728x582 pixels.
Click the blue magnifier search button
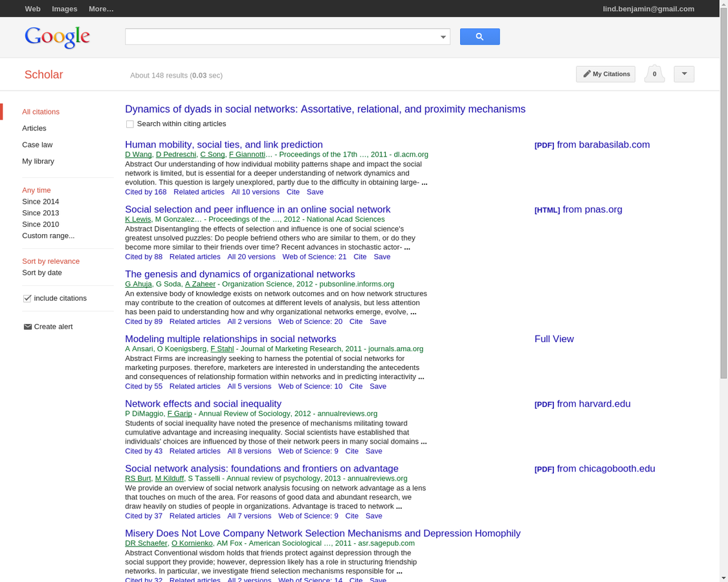[480, 37]
